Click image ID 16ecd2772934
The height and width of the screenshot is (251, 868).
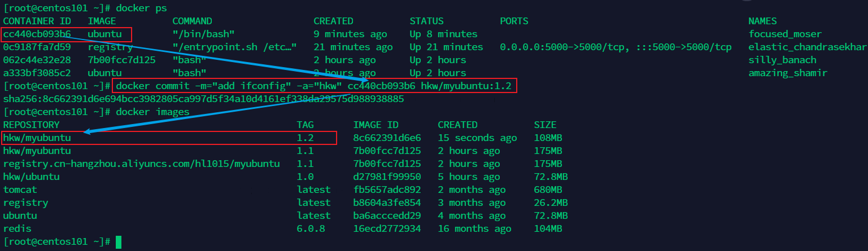pos(387,228)
